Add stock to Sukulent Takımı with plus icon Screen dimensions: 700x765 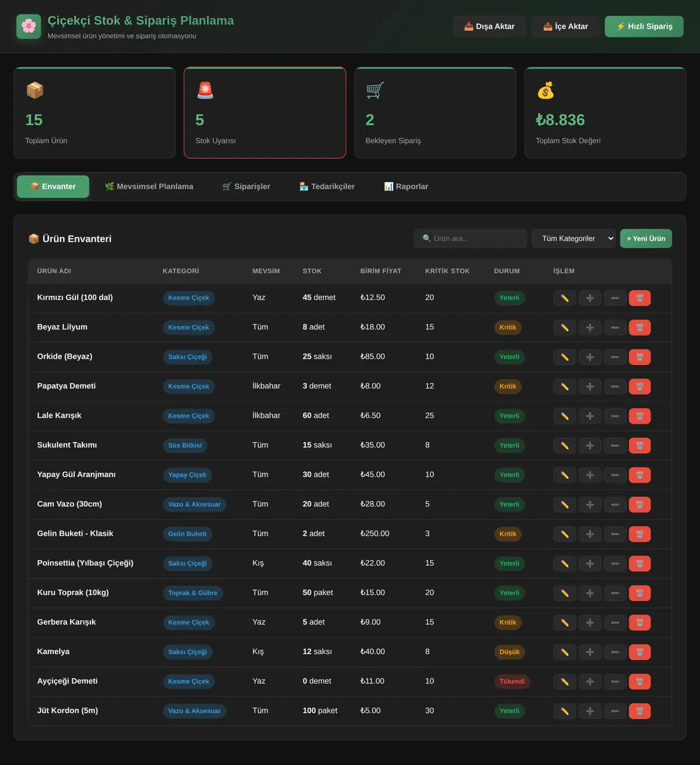[x=590, y=445]
